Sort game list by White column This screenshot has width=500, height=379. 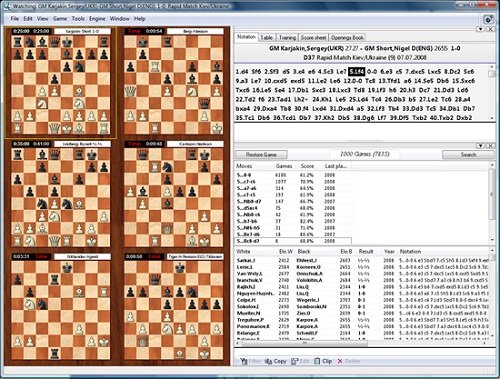click(243, 251)
